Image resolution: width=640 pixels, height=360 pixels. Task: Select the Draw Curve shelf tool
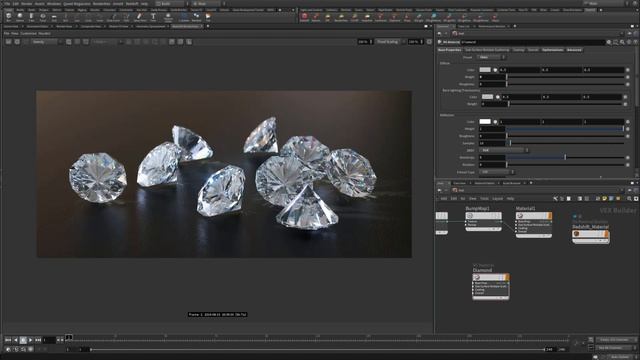pos(113,17)
